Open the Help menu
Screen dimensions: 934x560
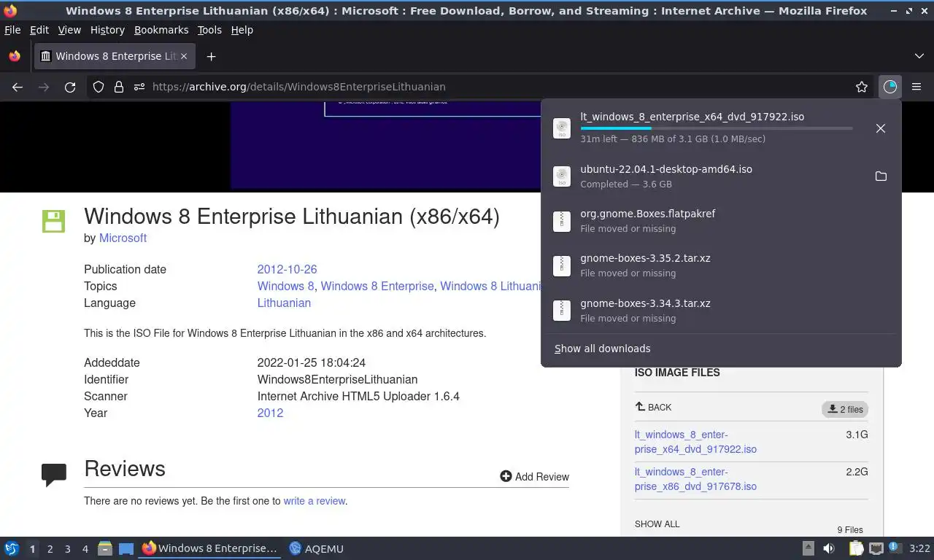coord(242,30)
